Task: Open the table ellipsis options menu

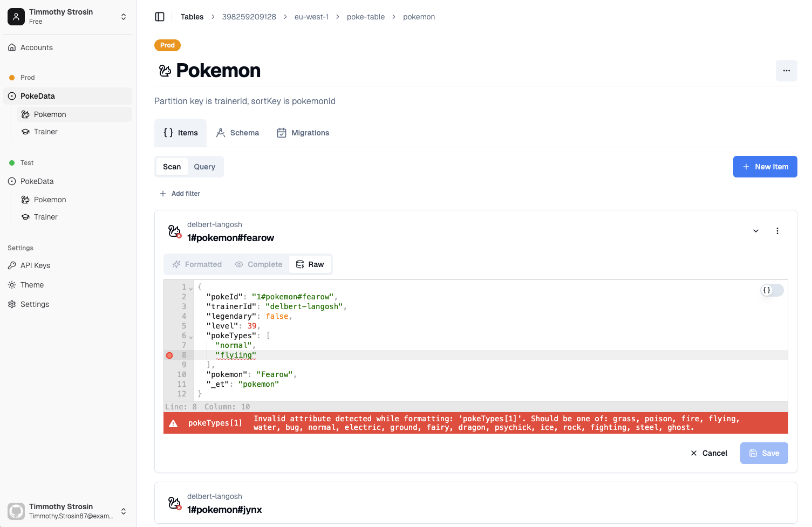Action: 786,71
